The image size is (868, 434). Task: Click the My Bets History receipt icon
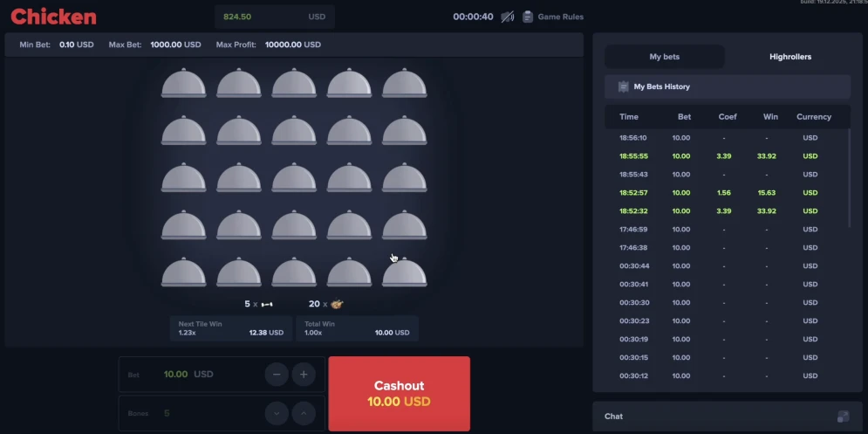[x=624, y=86]
